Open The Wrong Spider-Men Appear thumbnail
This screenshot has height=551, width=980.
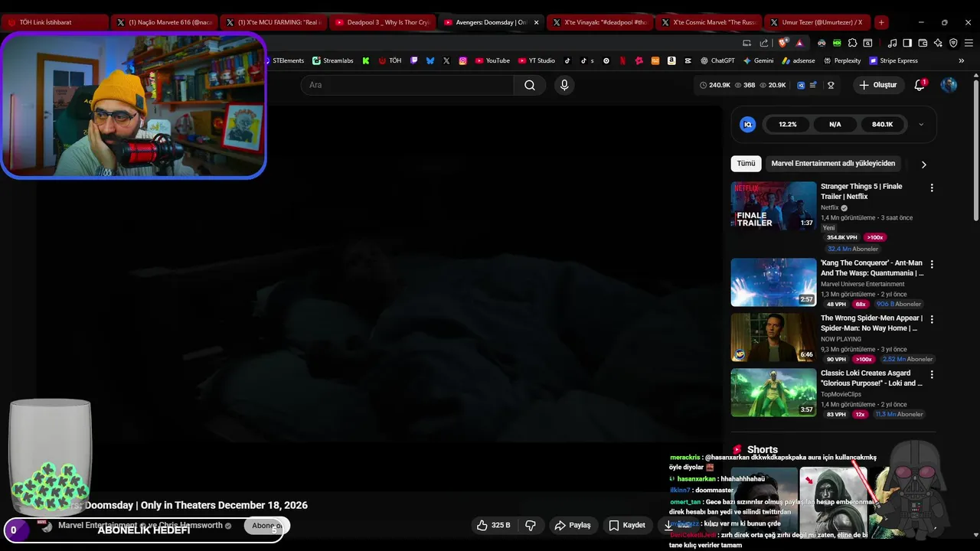coord(773,337)
